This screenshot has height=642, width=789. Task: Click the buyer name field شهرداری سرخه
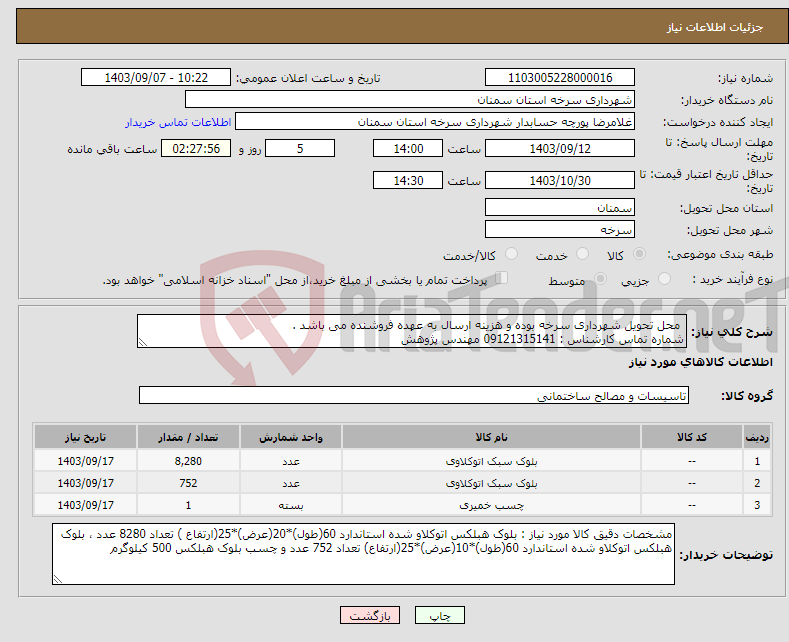(410, 100)
